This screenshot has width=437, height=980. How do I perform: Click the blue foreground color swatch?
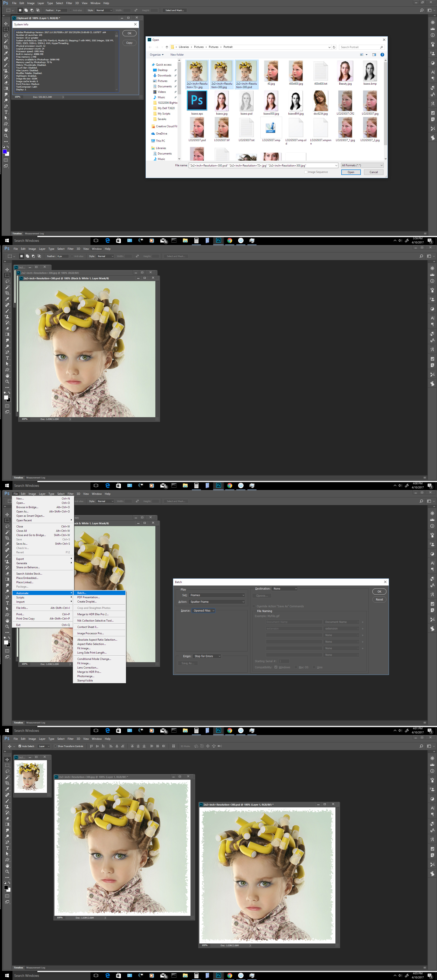[x=5, y=151]
